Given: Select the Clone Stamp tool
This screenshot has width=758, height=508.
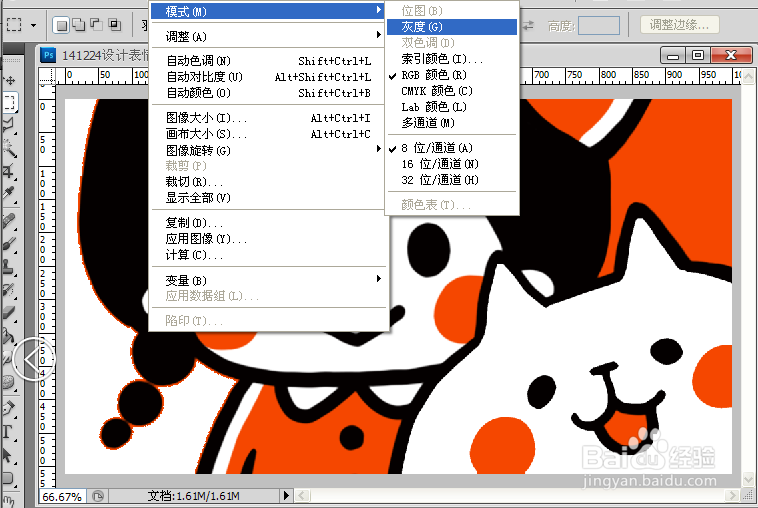Looking at the screenshot, I should click(x=9, y=267).
